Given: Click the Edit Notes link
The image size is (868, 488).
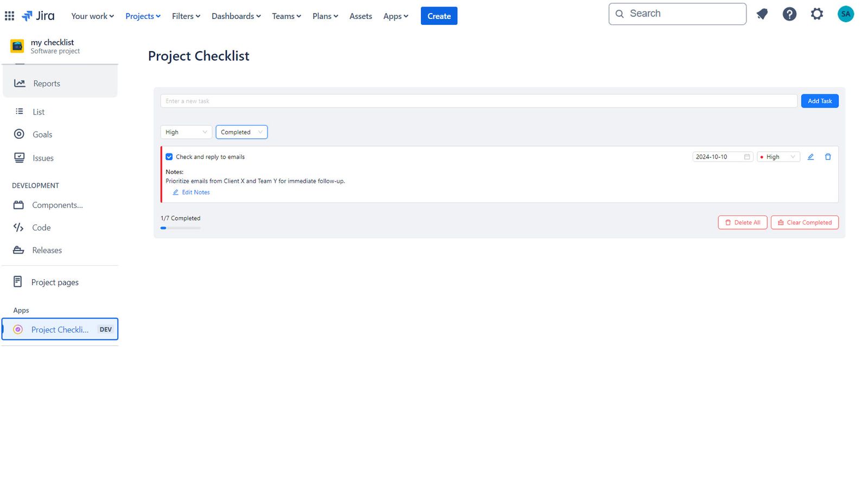Looking at the screenshot, I should pos(192,192).
